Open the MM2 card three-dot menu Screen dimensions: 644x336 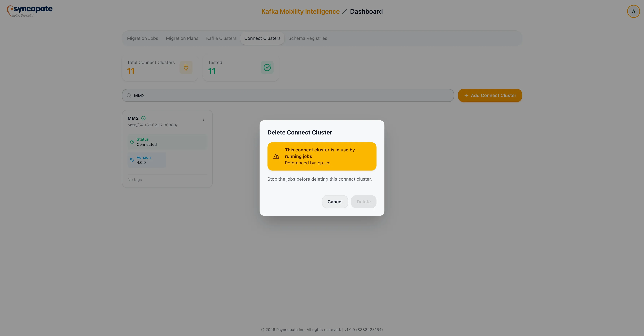pyautogui.click(x=203, y=119)
